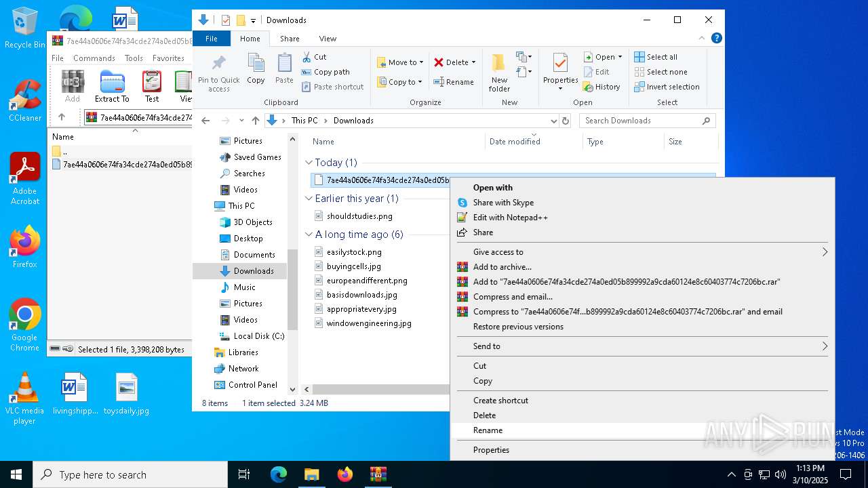Select CCleaner desktop icon

[24, 100]
